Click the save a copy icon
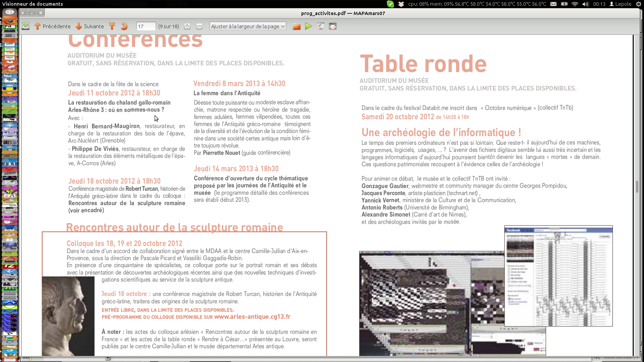 [x=25, y=26]
